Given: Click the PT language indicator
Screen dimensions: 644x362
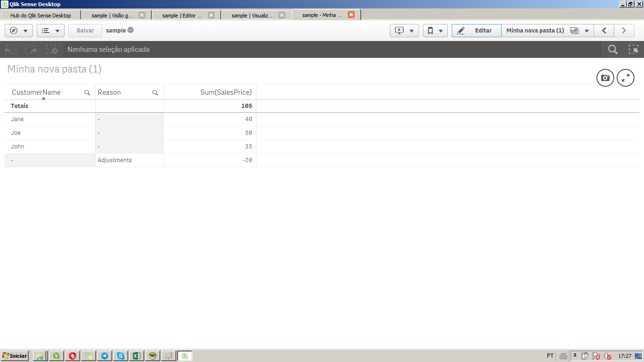Looking at the screenshot, I should pos(550,356).
